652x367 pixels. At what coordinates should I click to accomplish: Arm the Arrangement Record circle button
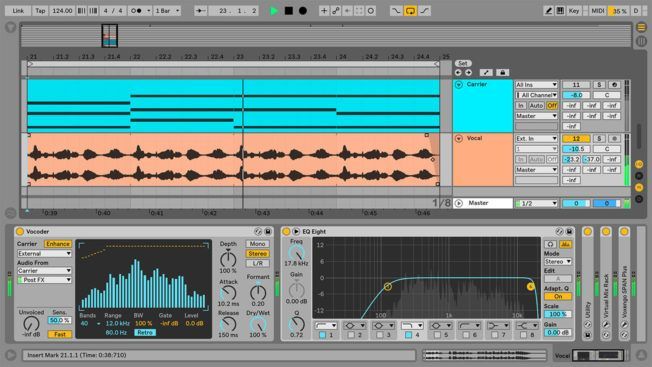click(303, 11)
